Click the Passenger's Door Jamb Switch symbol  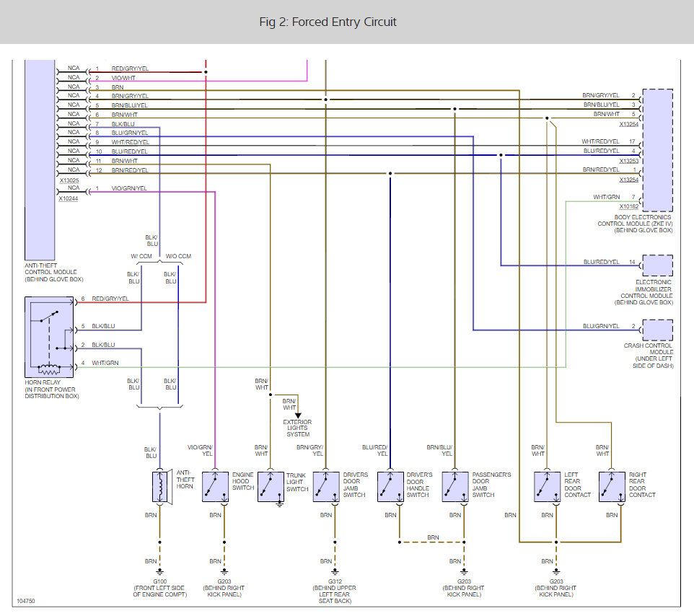(455, 487)
